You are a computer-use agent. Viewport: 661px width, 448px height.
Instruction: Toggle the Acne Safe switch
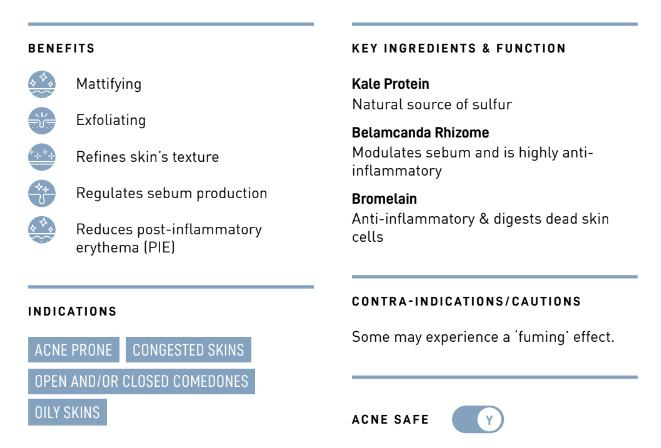coord(477,419)
